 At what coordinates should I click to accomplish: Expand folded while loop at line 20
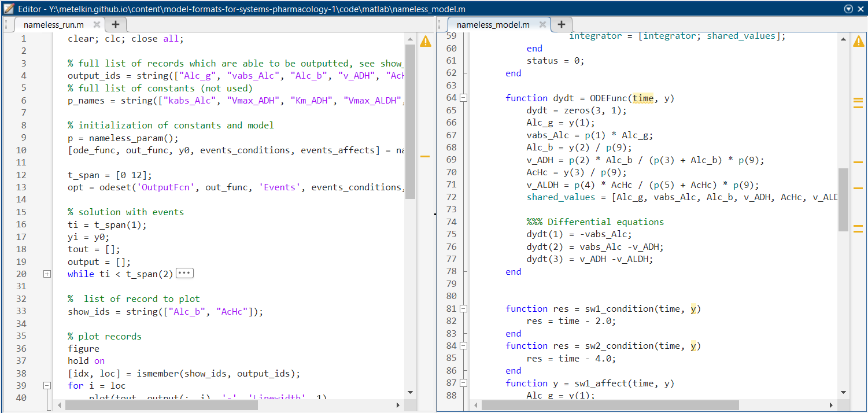(x=47, y=274)
